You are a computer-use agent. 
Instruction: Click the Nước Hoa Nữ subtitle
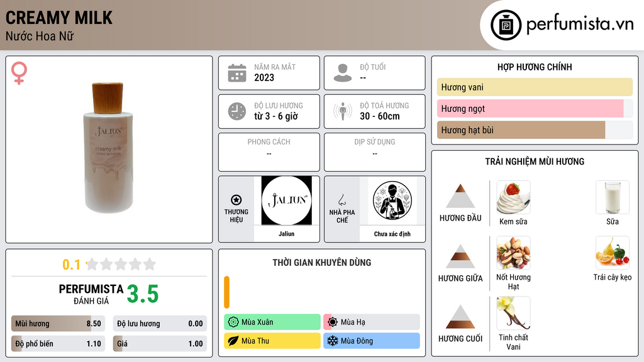coord(40,36)
